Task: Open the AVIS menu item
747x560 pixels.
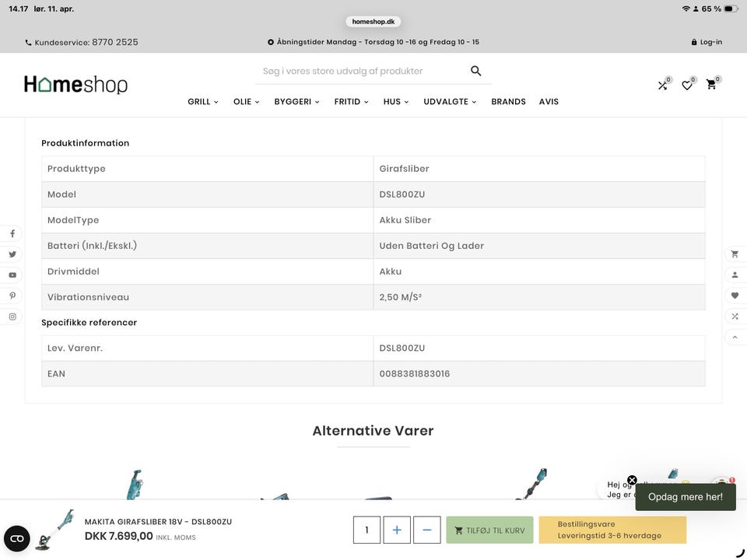Action: click(x=549, y=101)
